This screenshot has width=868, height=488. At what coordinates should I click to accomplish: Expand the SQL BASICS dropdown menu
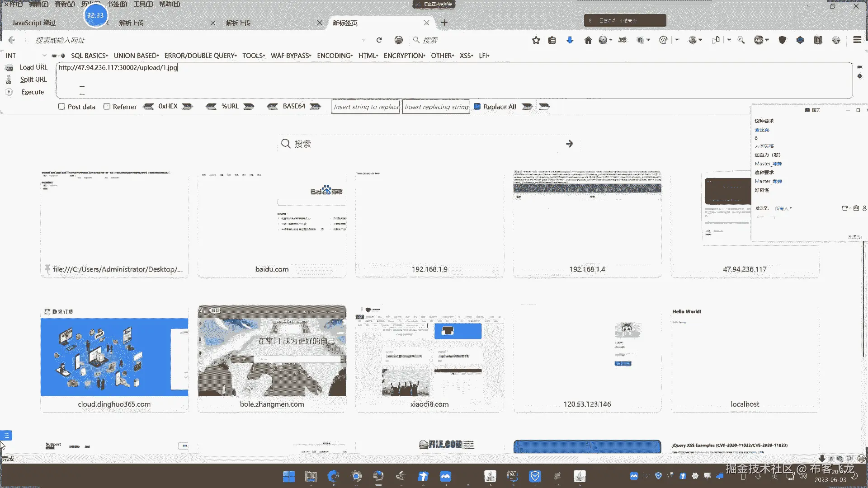(89, 56)
